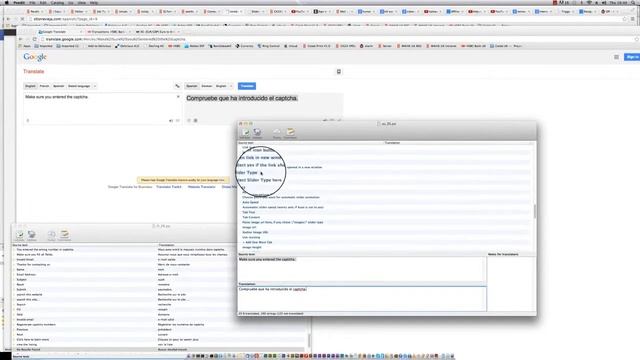Select 'Thanks for contacting us' row
The image size is (640, 360).
[x=159, y=264]
